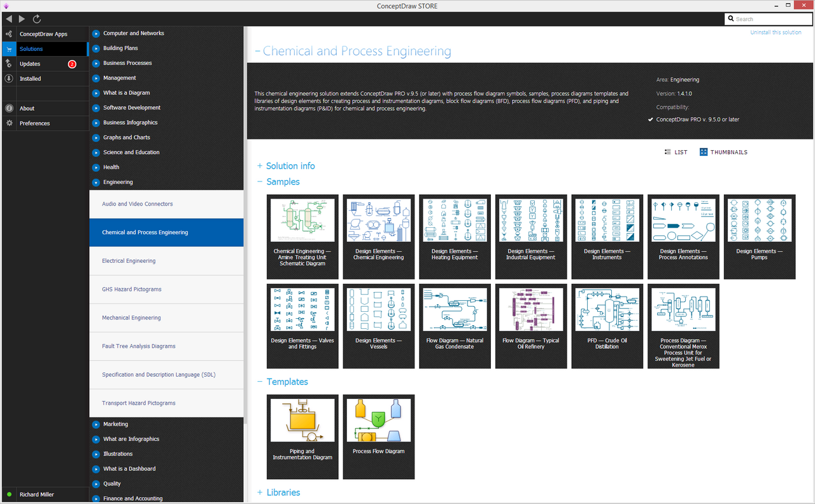Open Design Elements — Pumps sample

click(x=760, y=237)
